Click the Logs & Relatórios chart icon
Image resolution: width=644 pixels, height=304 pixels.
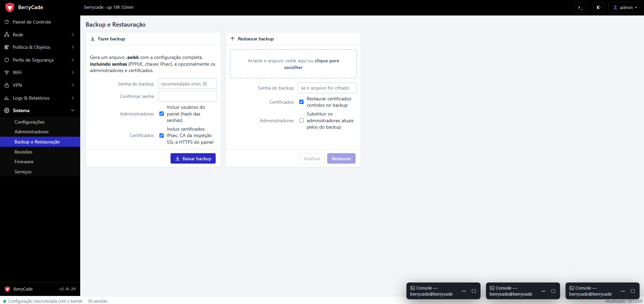pyautogui.click(x=7, y=98)
